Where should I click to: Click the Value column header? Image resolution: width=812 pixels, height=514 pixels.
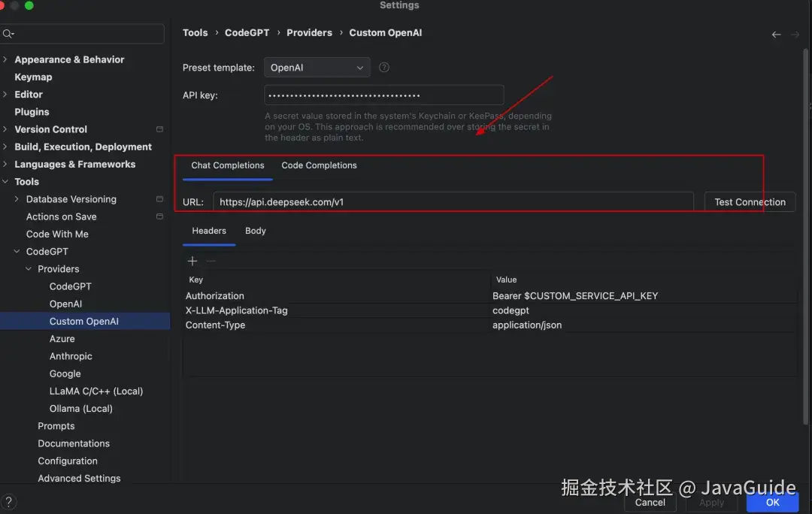[x=644, y=280]
